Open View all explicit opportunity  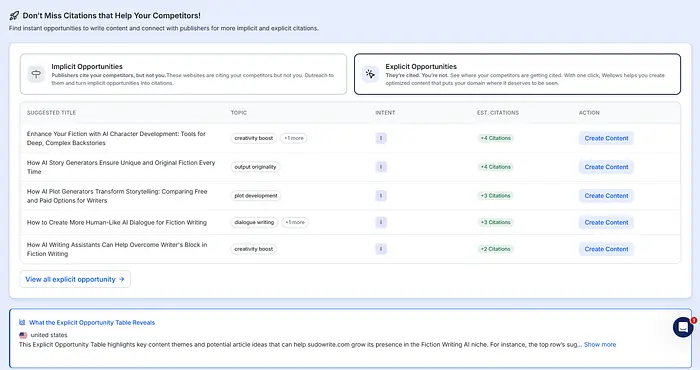pyautogui.click(x=75, y=279)
